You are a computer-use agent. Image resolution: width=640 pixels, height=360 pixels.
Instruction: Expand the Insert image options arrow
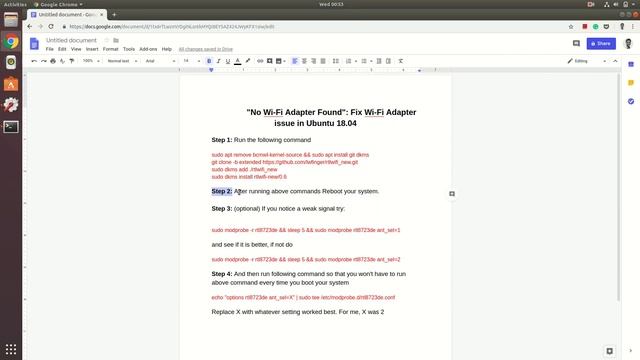pyautogui.click(x=284, y=61)
